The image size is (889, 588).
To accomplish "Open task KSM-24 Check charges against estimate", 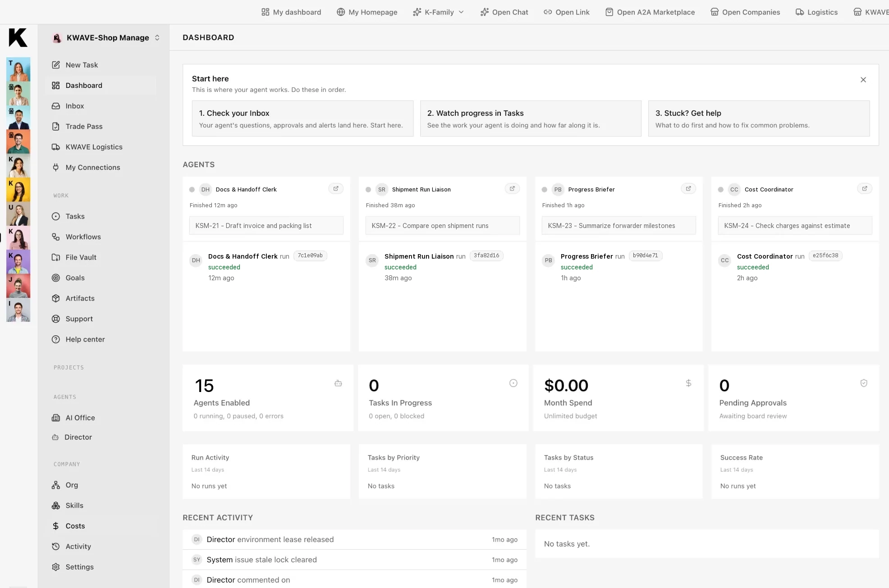I will (795, 226).
